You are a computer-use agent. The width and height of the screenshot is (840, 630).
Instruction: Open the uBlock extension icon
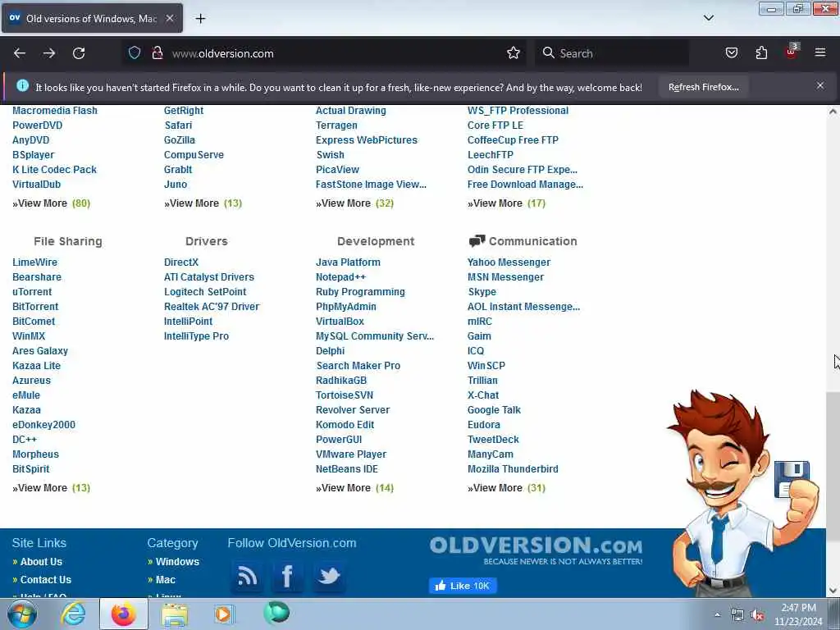click(x=792, y=52)
